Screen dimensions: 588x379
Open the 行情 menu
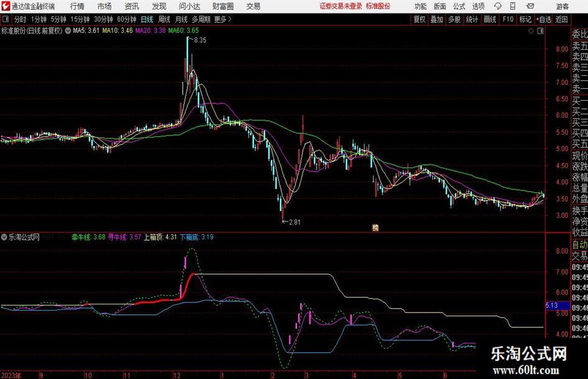(x=77, y=6)
